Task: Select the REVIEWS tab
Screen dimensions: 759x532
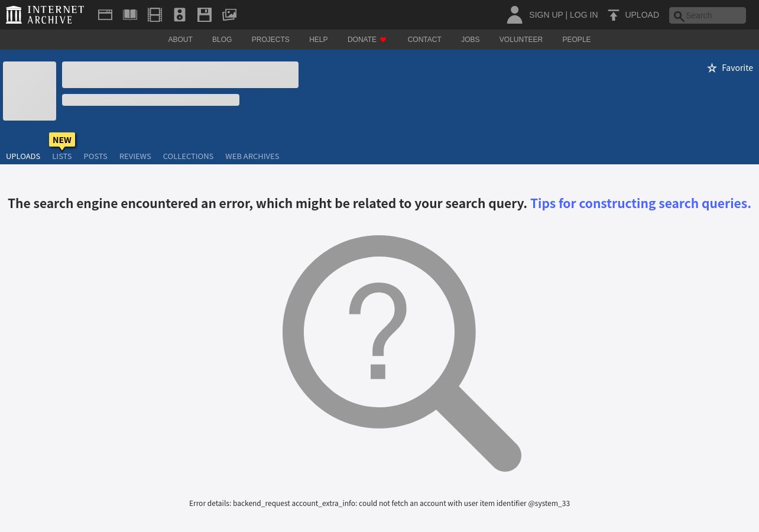Action: point(135,156)
